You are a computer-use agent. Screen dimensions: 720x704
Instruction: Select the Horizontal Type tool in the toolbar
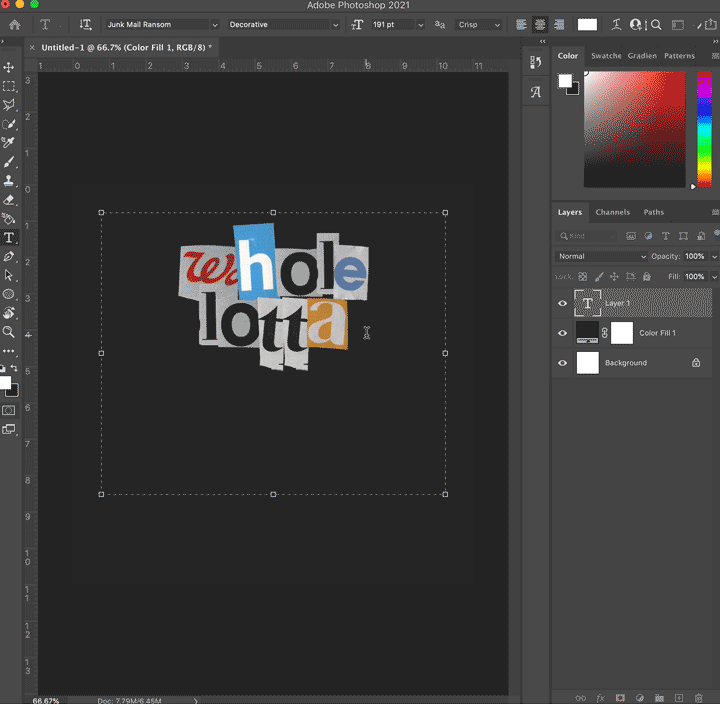9,238
